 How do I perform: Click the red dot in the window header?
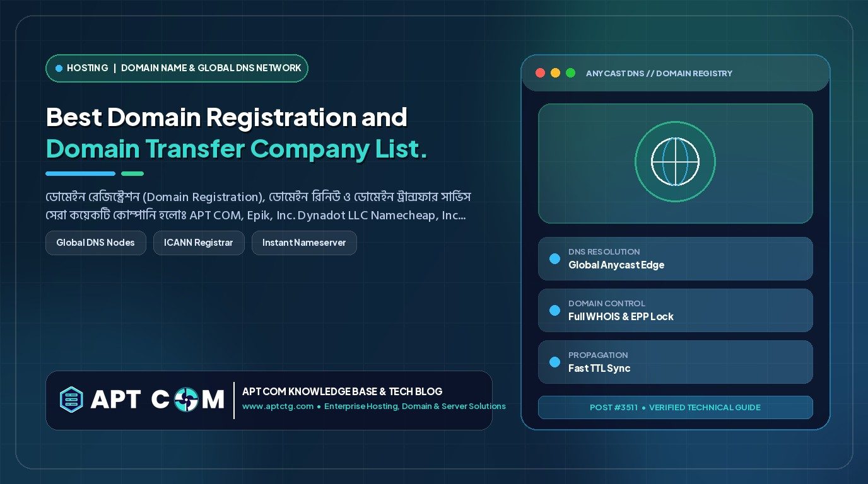pyautogui.click(x=540, y=73)
